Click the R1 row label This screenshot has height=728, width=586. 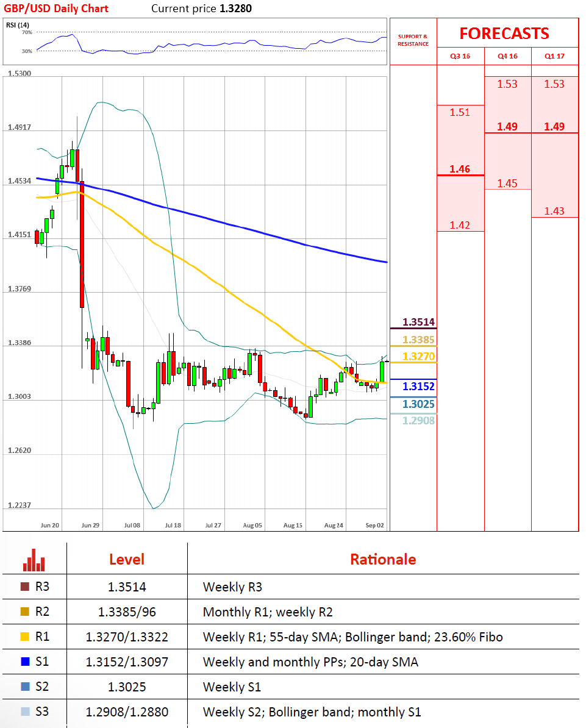pyautogui.click(x=42, y=637)
